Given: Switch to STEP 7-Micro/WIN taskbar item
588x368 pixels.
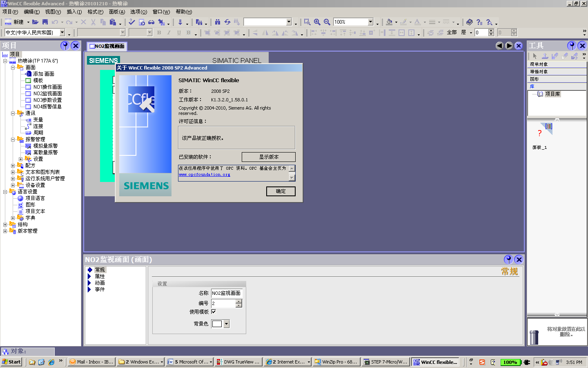Looking at the screenshot, I should pos(385,362).
